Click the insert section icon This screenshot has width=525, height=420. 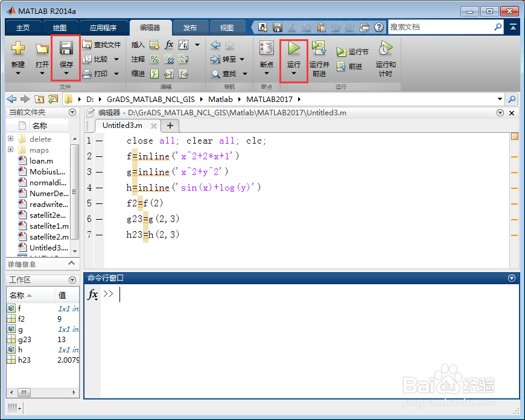(154, 45)
